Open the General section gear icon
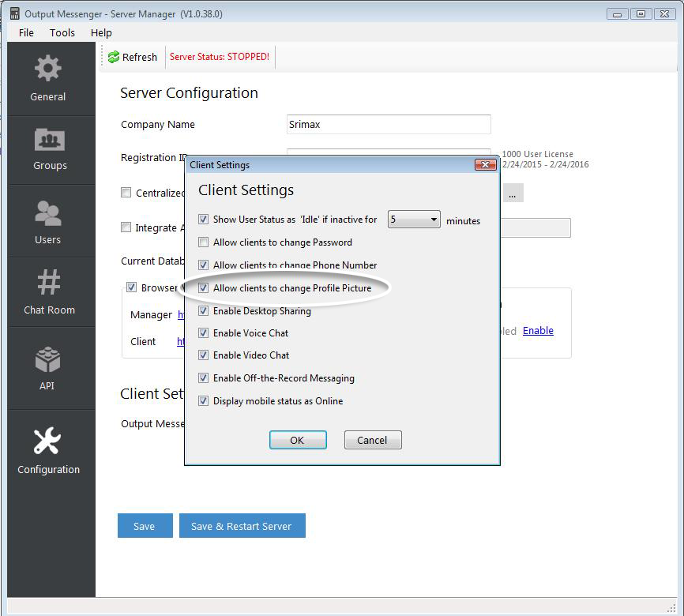 48,69
